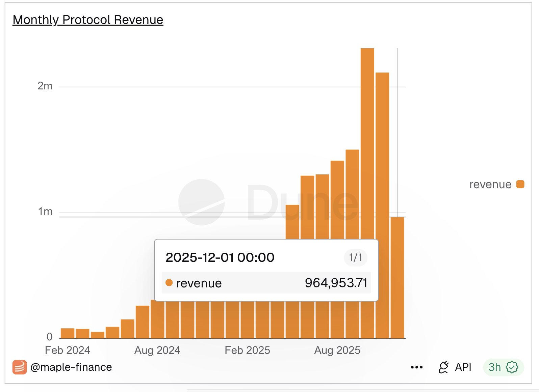Image resolution: width=539 pixels, height=392 pixels.
Task: Click the 1/1 badge in the tooltip
Action: (x=356, y=258)
